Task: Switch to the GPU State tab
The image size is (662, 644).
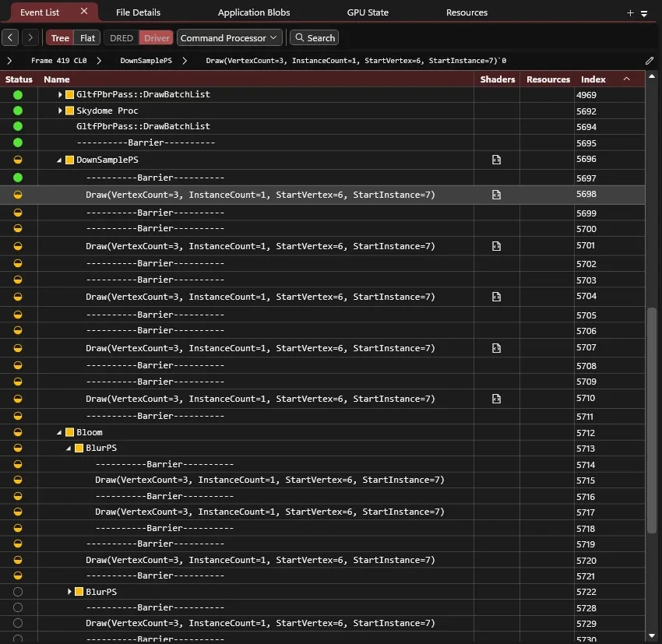Action: (x=368, y=12)
